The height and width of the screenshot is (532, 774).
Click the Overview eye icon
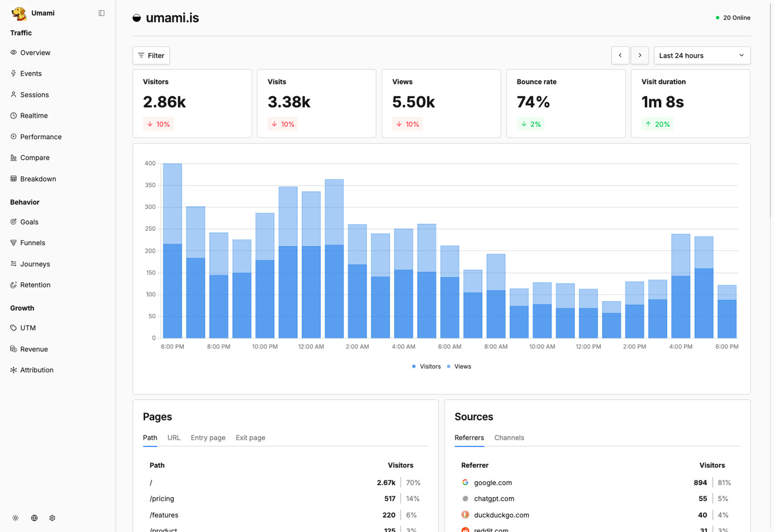click(13, 53)
